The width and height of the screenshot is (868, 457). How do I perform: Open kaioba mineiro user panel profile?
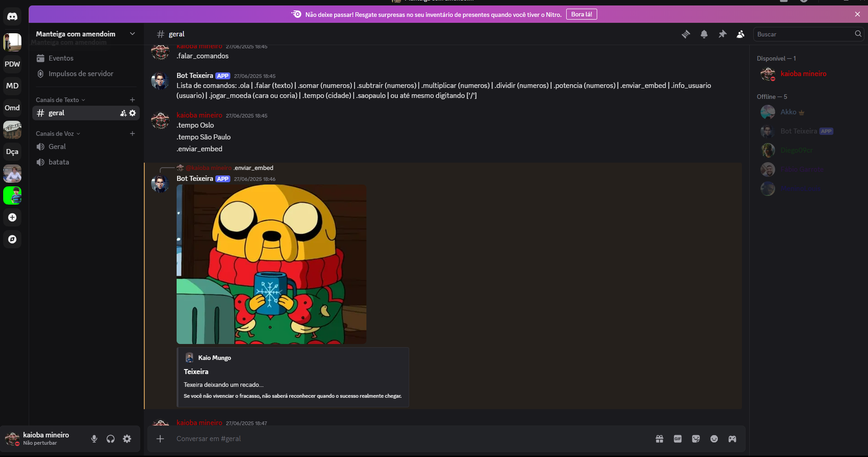tap(43, 439)
